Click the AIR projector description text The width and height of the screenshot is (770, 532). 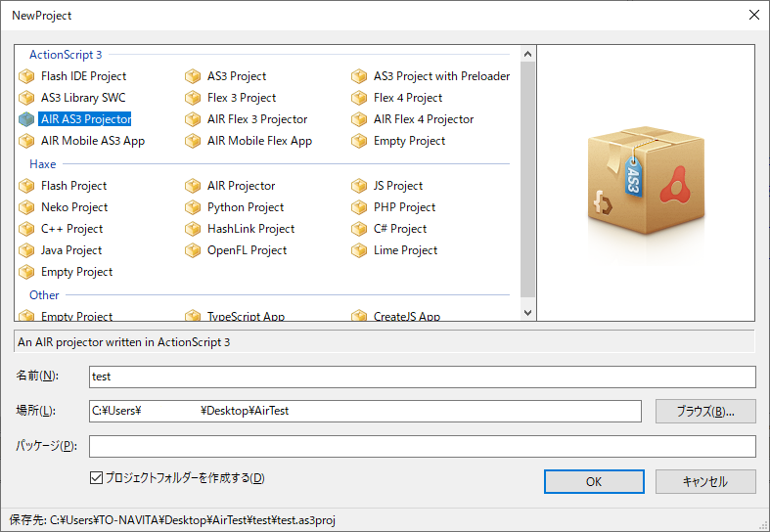click(123, 342)
